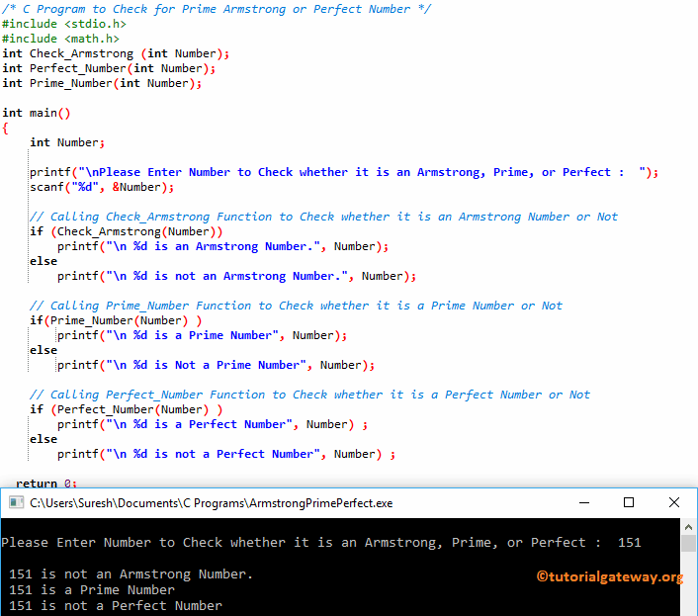Click the '%d is not a Perfect Number' printf line
Screen dimensions: 698x616
(226, 455)
